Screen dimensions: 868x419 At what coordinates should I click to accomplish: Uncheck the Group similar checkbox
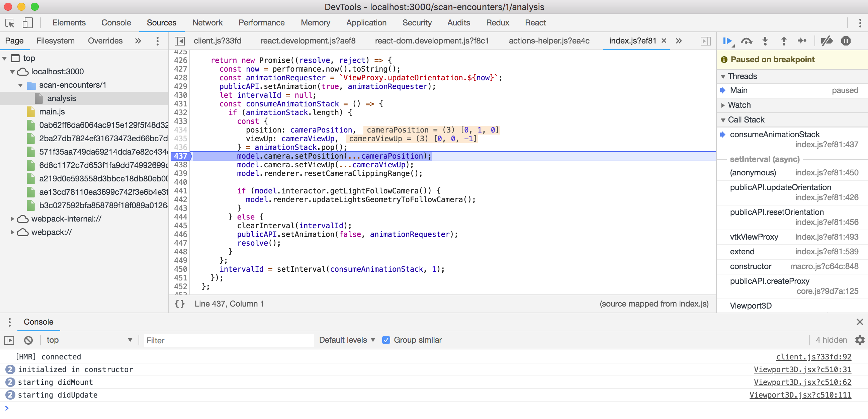pos(386,340)
